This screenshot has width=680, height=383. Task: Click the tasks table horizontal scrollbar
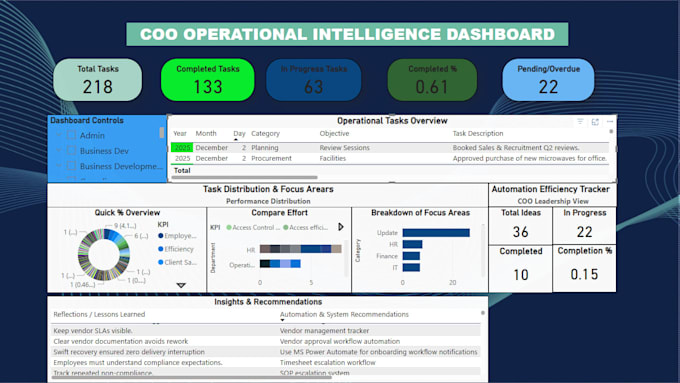click(245, 177)
